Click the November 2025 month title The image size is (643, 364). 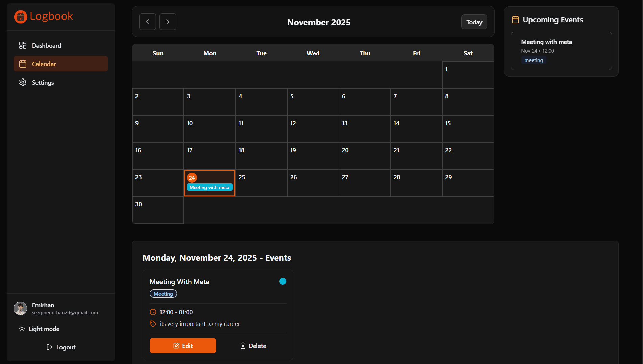(319, 22)
